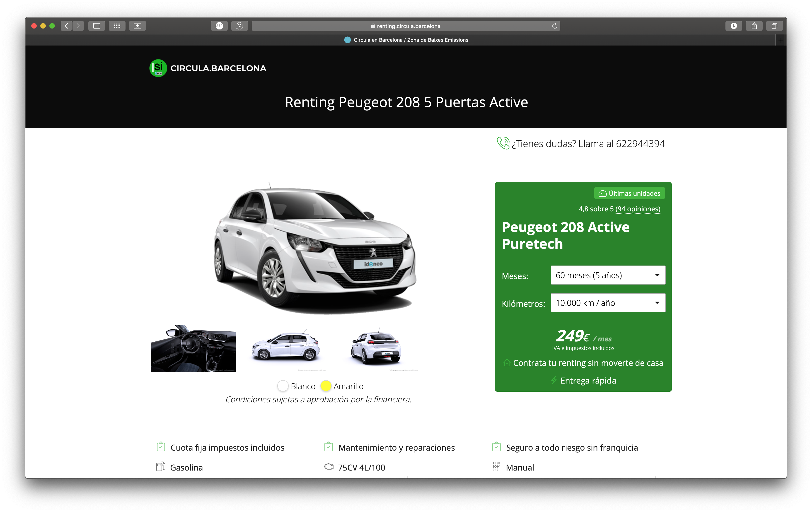The image size is (812, 512).
Task: Click the CIRCULA.BARCELONA site name
Action: click(x=218, y=68)
